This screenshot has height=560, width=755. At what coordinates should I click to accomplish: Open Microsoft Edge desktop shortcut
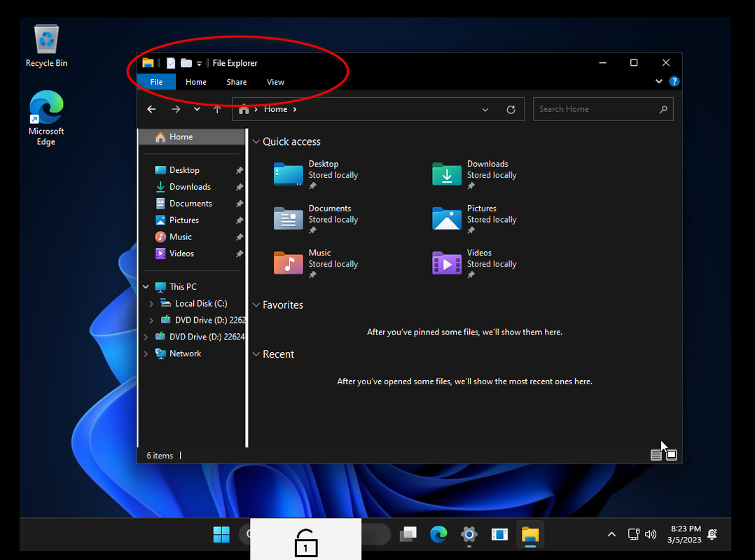46,118
